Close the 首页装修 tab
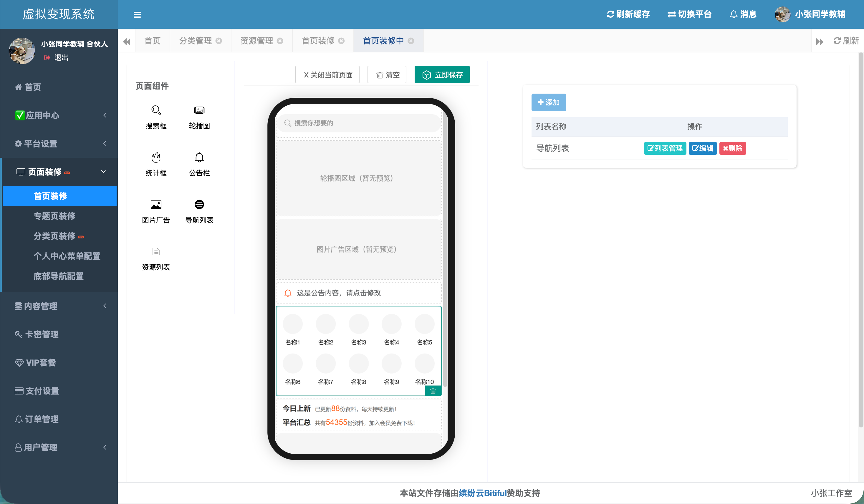This screenshot has height=504, width=864. (x=342, y=41)
